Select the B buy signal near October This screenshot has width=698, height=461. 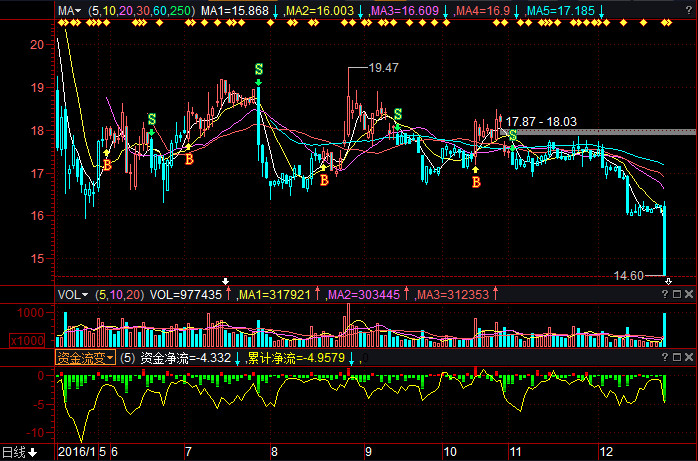click(476, 182)
